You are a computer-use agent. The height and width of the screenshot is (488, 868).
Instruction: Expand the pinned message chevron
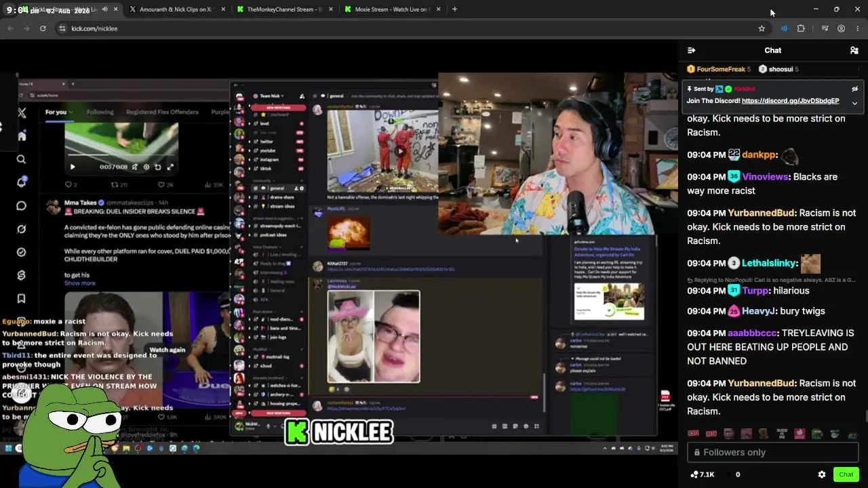pos(854,103)
